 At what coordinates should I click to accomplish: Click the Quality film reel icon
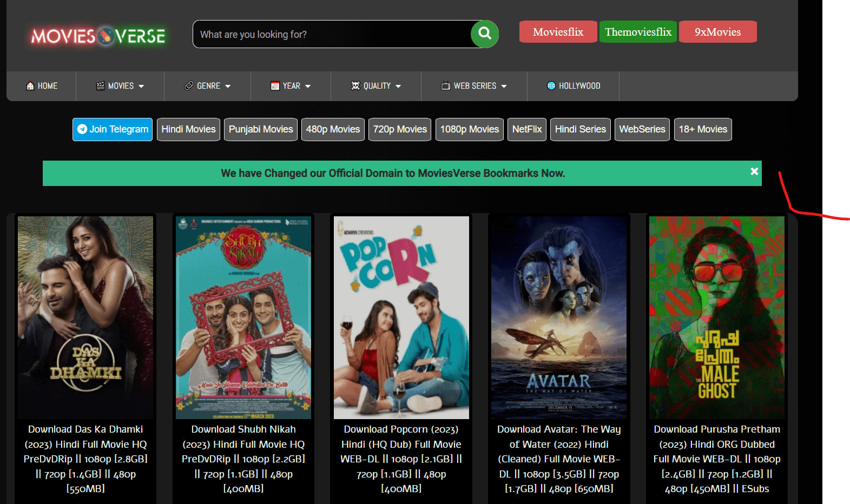(x=355, y=86)
